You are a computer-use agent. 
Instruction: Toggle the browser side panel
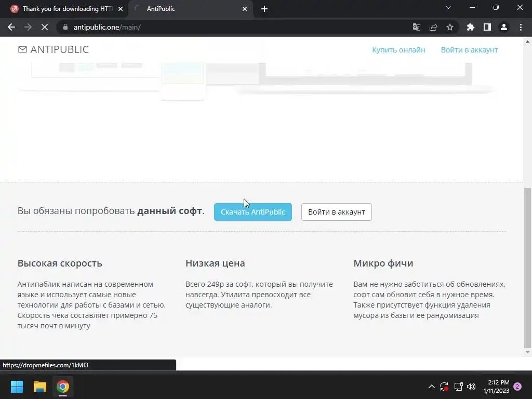(487, 27)
